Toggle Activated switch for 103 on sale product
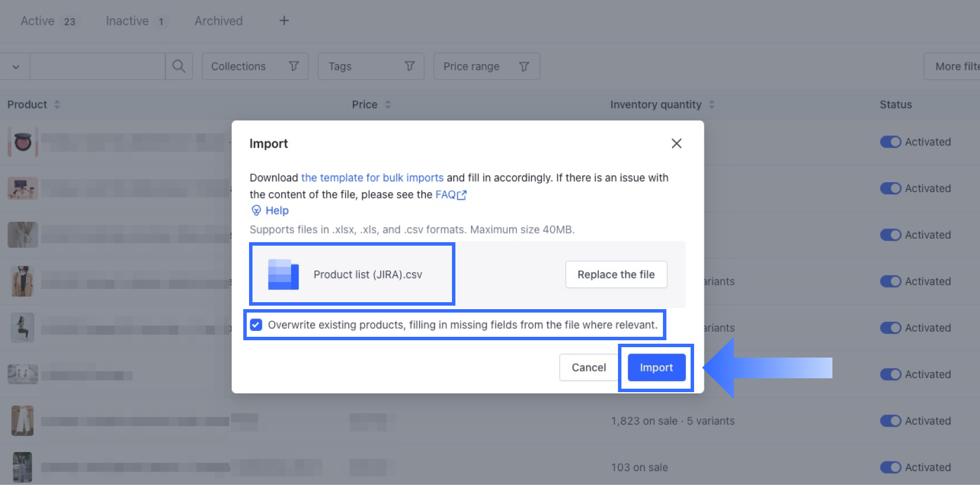980x485 pixels. tap(890, 467)
